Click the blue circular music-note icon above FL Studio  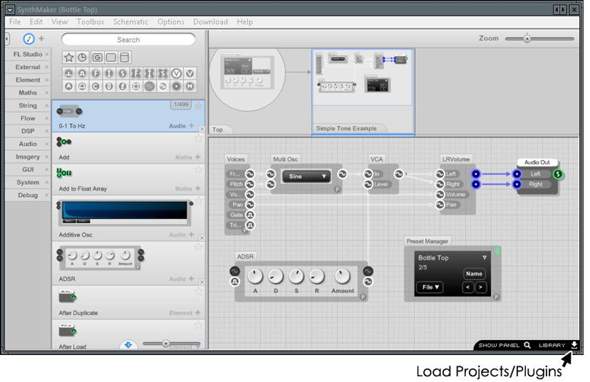coord(29,39)
